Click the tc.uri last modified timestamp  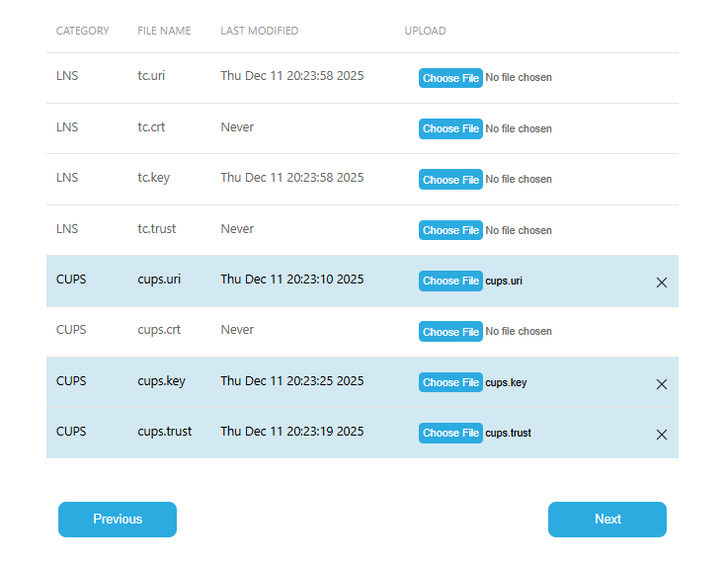click(291, 76)
